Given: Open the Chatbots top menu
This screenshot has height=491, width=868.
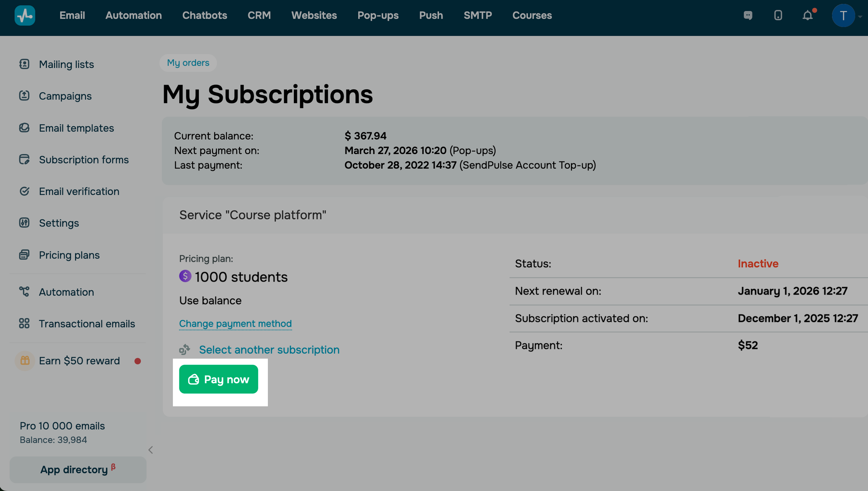Looking at the screenshot, I should tap(205, 15).
